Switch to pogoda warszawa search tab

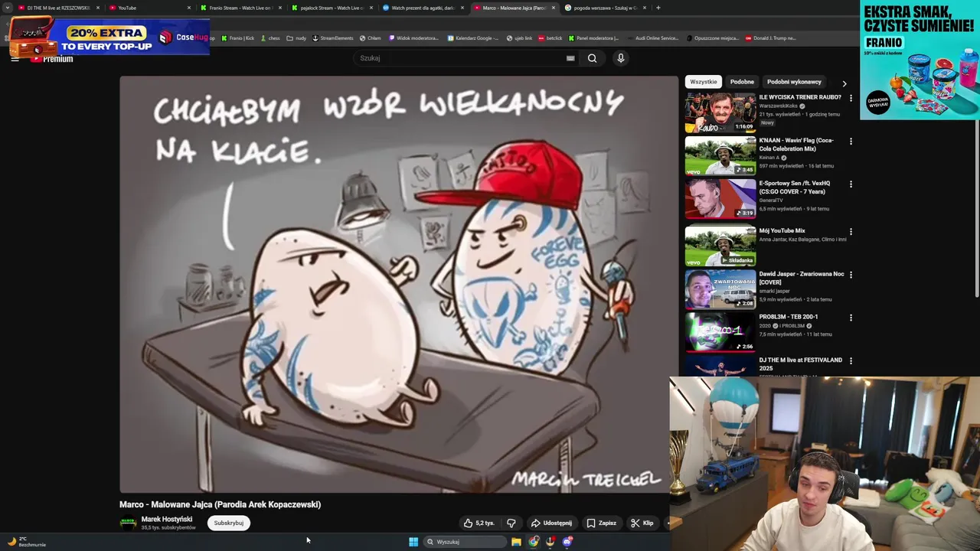604,8
